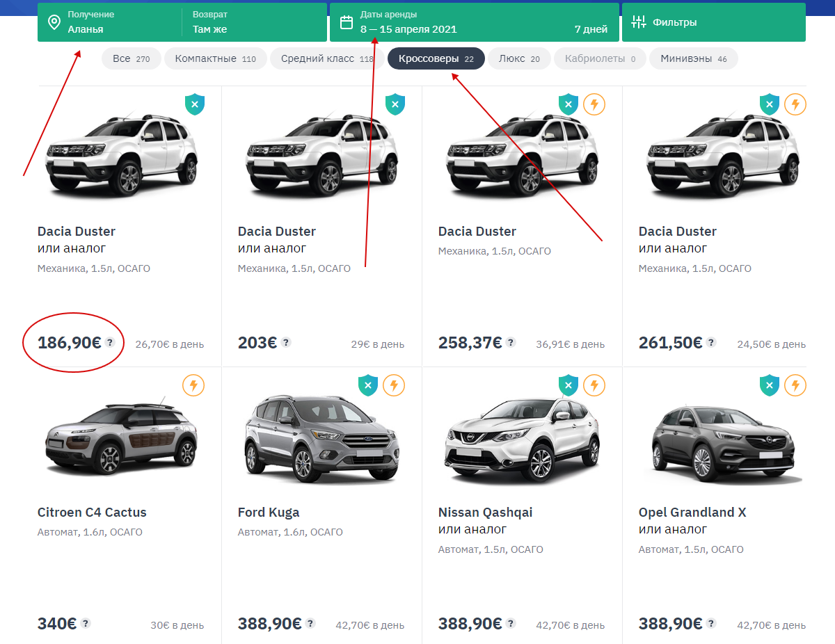Click the lightning badge on the 261,50€ Dacia Duster card
835x644 pixels.
[x=795, y=104]
